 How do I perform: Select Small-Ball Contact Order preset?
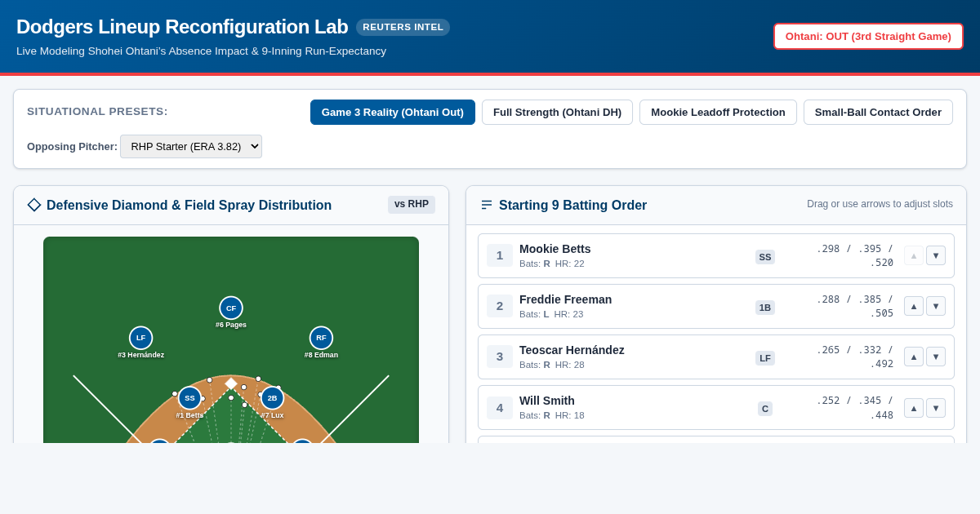[878, 113]
